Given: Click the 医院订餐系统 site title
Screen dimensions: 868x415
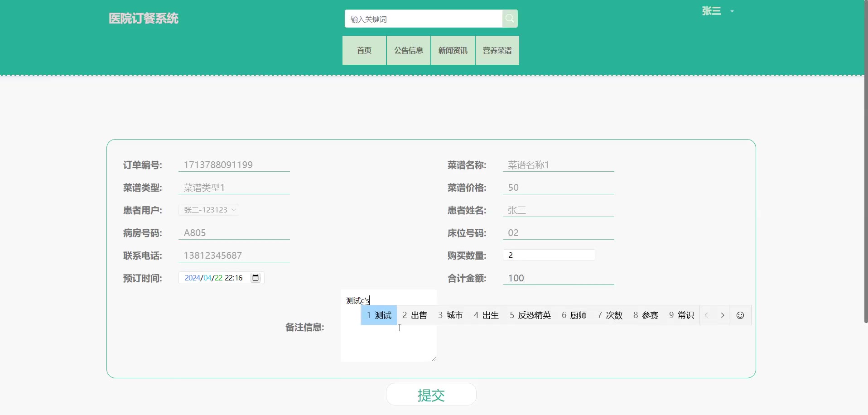Looking at the screenshot, I should pos(144,19).
